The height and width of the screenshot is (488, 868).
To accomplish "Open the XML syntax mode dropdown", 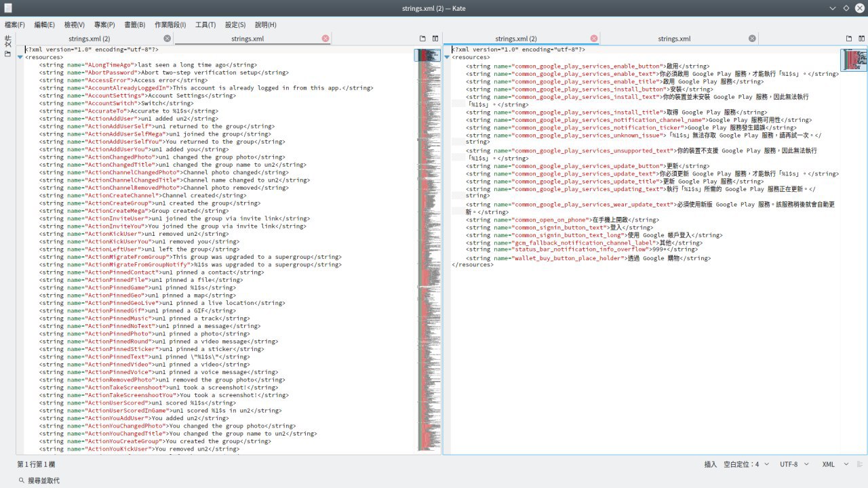I will (835, 464).
